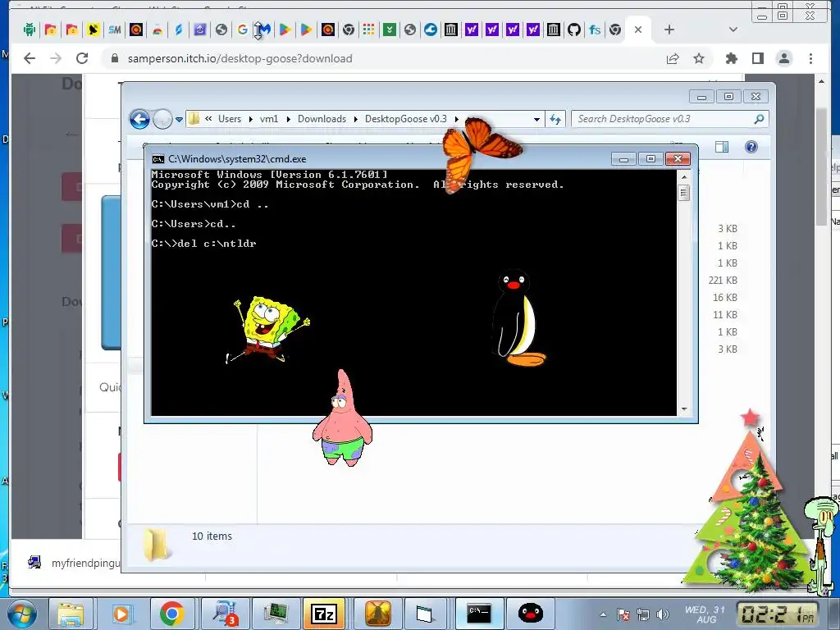Click the network tray icon
This screenshot has width=840, height=630.
click(643, 614)
